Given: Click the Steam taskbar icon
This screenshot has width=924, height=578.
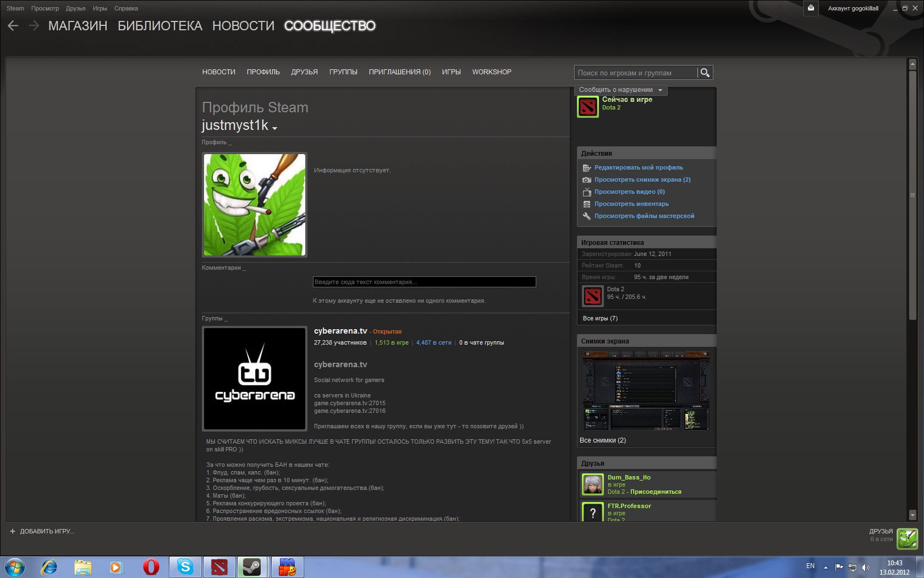Looking at the screenshot, I should coord(252,567).
